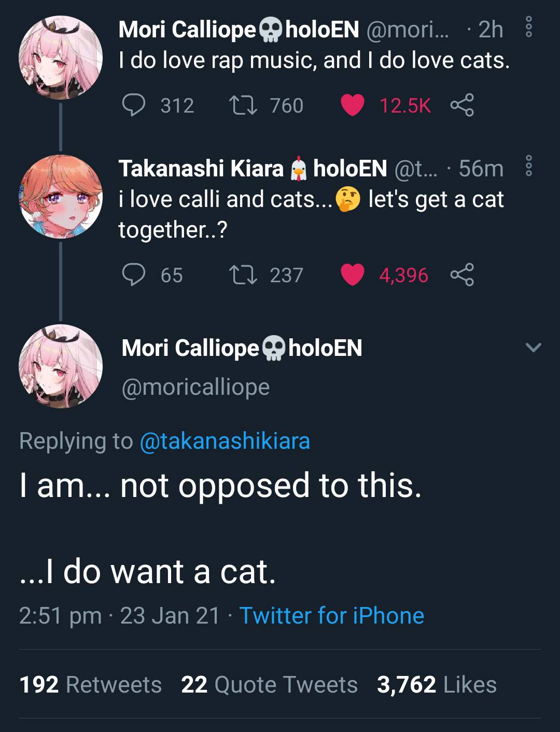Retweet the first tweet about cats
This screenshot has height=732, width=560.
click(243, 105)
